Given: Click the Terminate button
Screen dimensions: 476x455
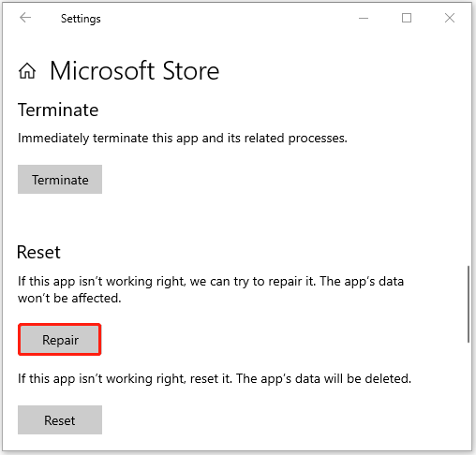Looking at the screenshot, I should tap(60, 180).
